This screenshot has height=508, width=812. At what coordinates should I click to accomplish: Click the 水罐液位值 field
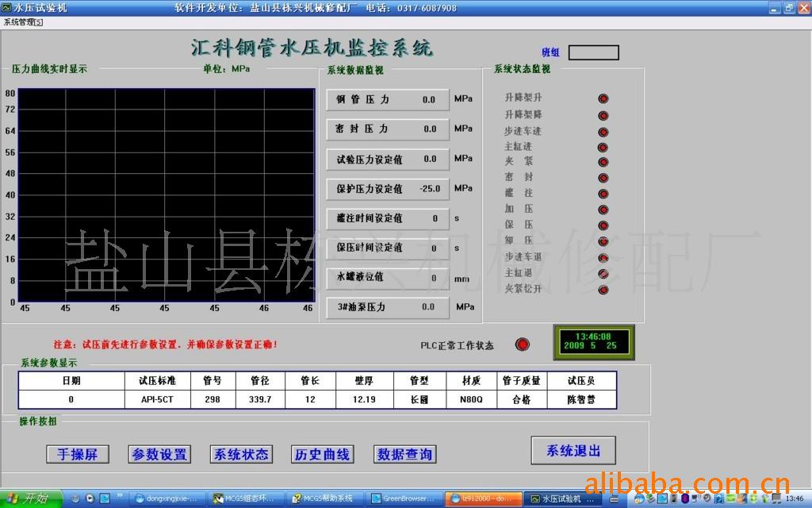pos(387,278)
